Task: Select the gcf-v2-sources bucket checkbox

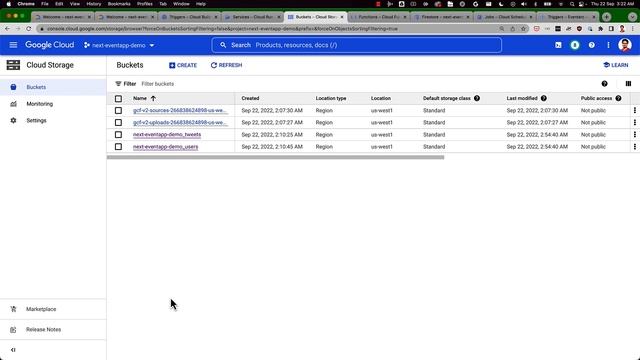Action: pyautogui.click(x=118, y=111)
